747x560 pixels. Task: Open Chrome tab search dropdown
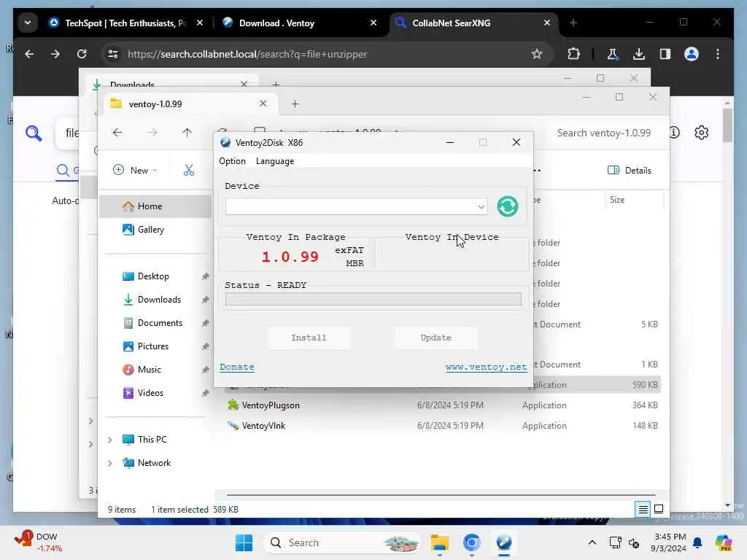[x=28, y=23]
